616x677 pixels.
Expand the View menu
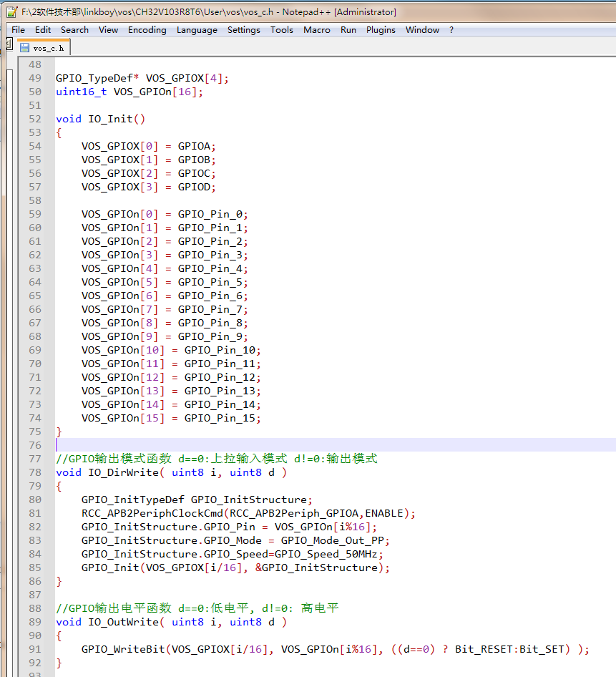(x=108, y=30)
